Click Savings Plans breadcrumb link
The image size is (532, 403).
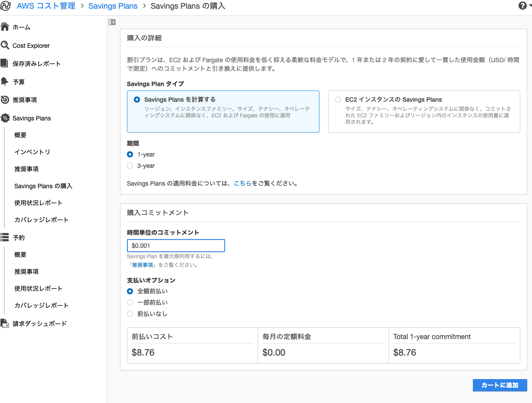113,6
